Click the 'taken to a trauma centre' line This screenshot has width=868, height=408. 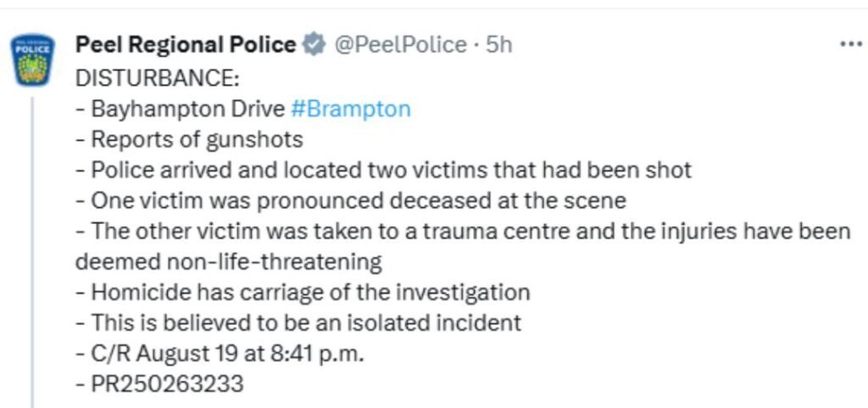[463, 231]
